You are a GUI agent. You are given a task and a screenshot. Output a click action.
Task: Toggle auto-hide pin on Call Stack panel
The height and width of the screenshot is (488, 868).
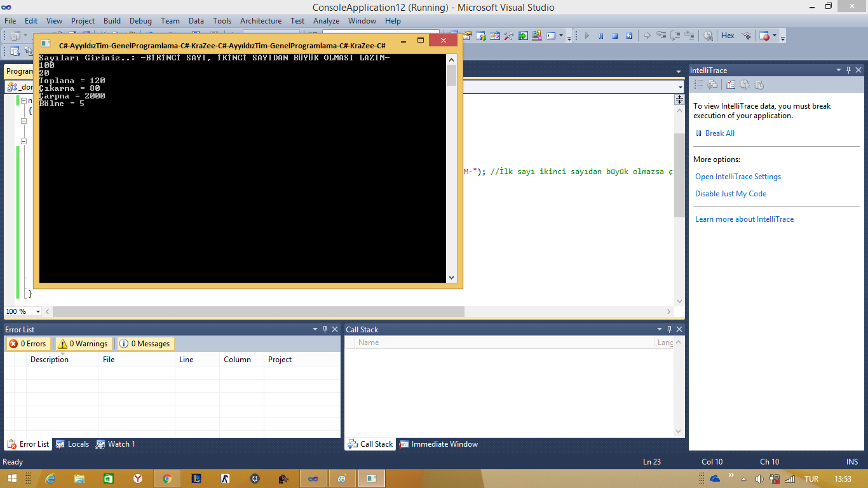(669, 329)
